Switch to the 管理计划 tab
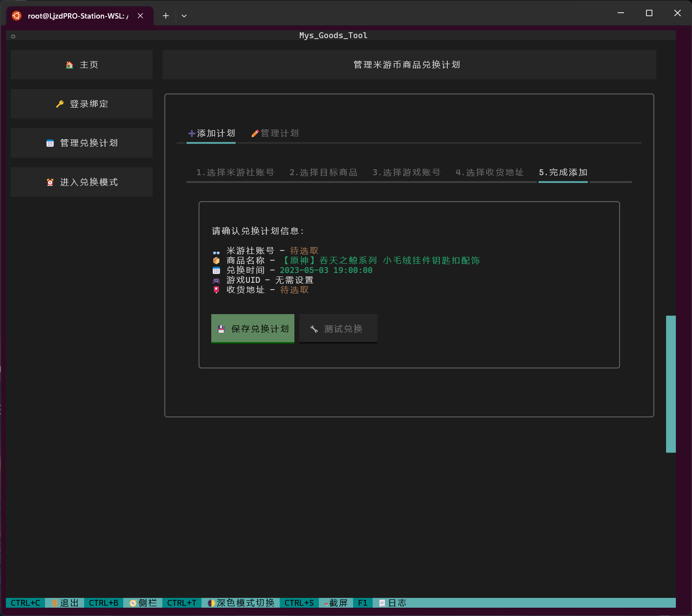Image resolution: width=692 pixels, height=616 pixels. 279,133
